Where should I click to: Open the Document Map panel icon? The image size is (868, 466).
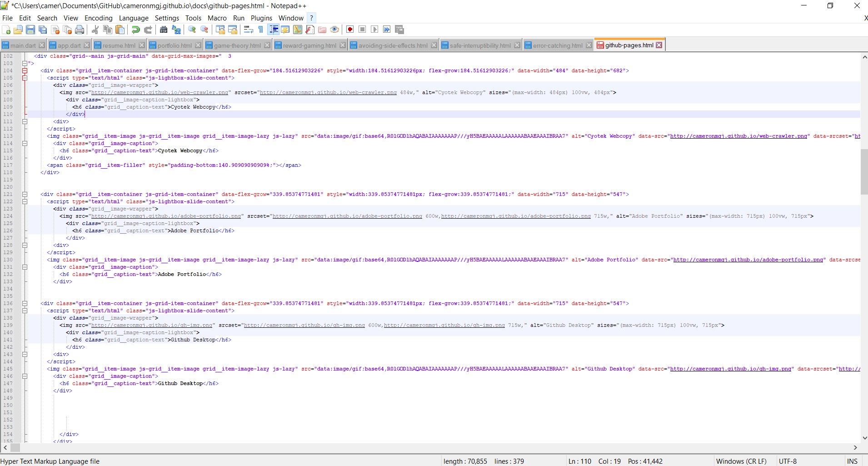coord(298,30)
